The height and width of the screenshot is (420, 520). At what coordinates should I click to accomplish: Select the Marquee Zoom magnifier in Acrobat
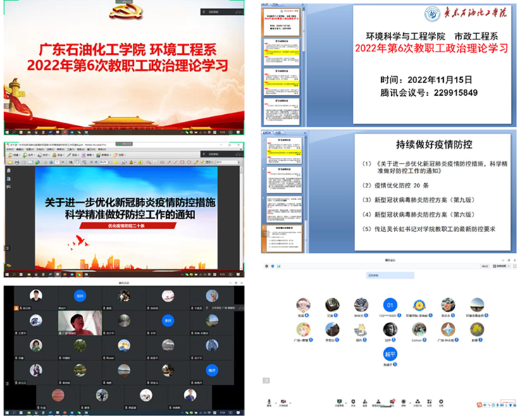tap(84, 162)
